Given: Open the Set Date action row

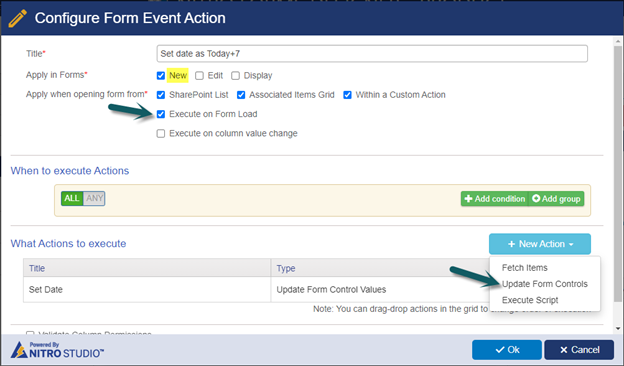Looking at the screenshot, I should click(x=256, y=290).
